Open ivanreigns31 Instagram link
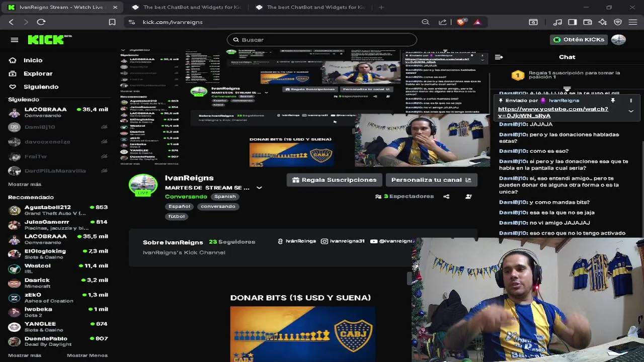 coord(343,241)
